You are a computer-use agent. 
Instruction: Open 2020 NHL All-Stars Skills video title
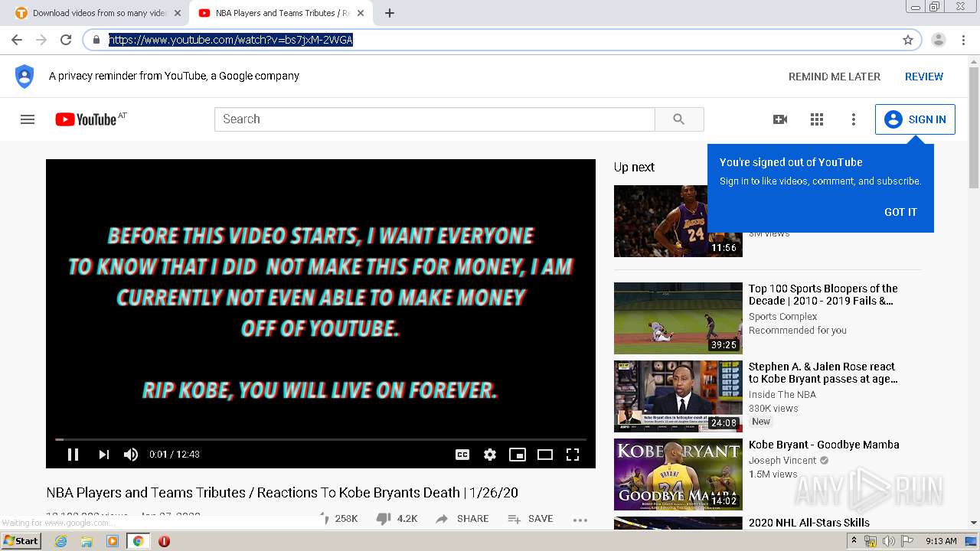(x=809, y=523)
